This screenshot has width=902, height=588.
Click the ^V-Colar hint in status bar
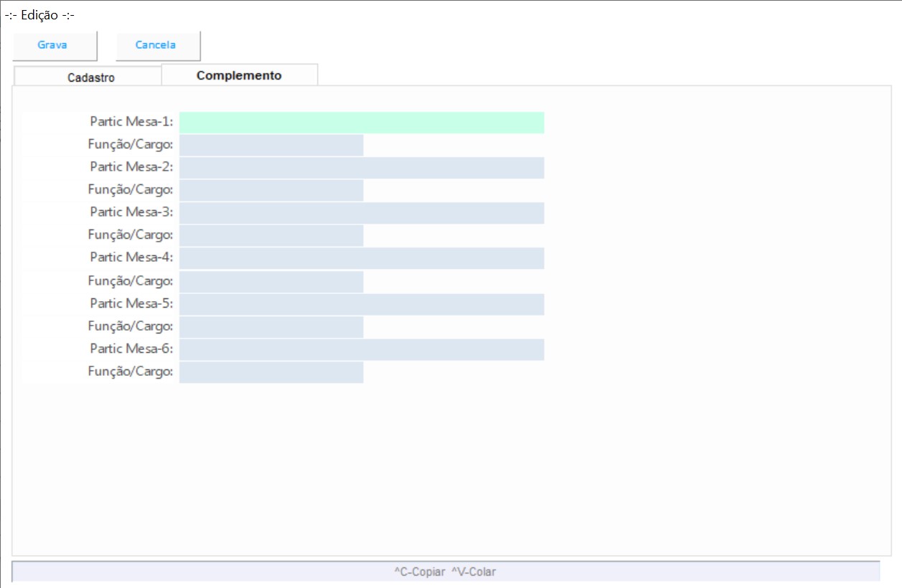coord(474,572)
